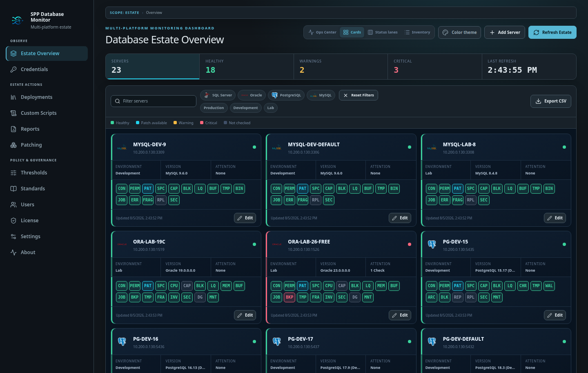
Task: Click the License shield icon
Action: (x=13, y=221)
